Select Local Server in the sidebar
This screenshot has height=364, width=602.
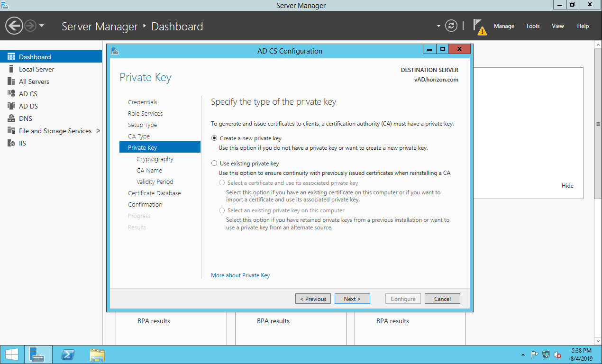(36, 69)
